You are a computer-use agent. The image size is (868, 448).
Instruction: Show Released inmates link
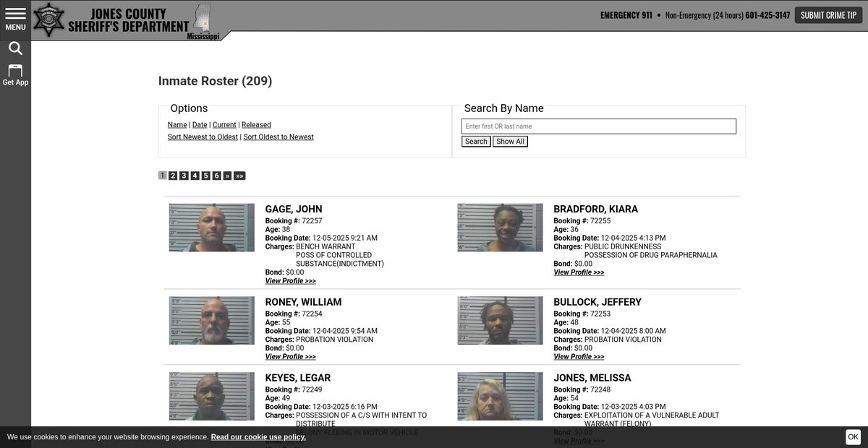coord(256,125)
